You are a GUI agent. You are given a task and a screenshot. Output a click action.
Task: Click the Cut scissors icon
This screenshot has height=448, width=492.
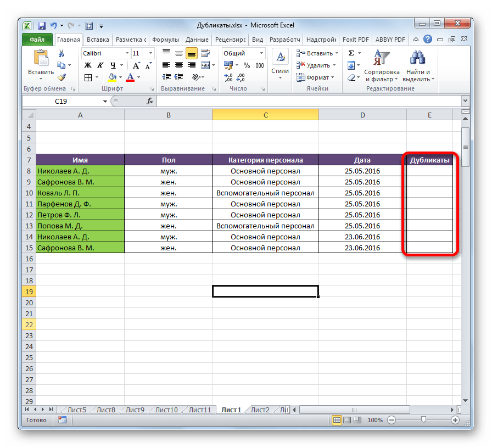coord(62,53)
